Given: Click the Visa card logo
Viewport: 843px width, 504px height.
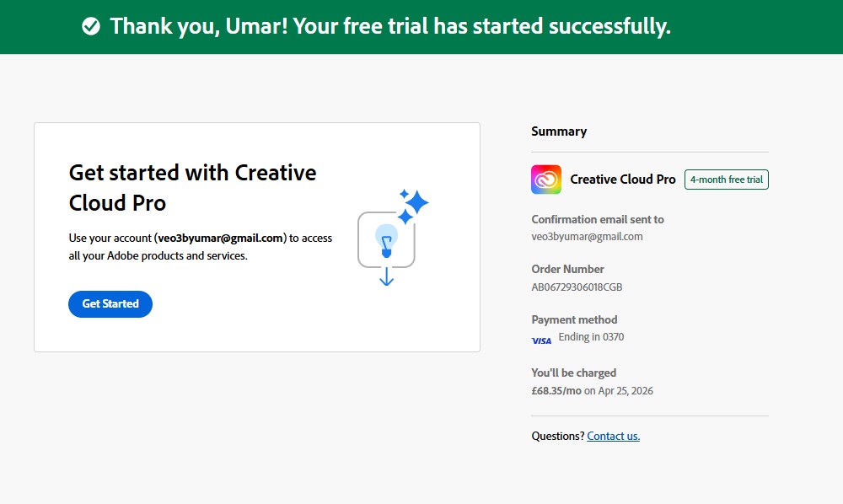Looking at the screenshot, I should (541, 340).
